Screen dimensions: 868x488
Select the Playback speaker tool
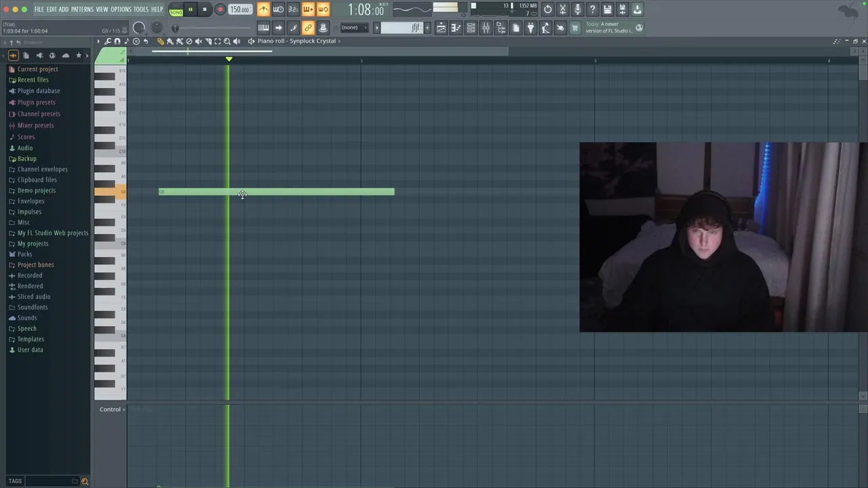click(237, 41)
